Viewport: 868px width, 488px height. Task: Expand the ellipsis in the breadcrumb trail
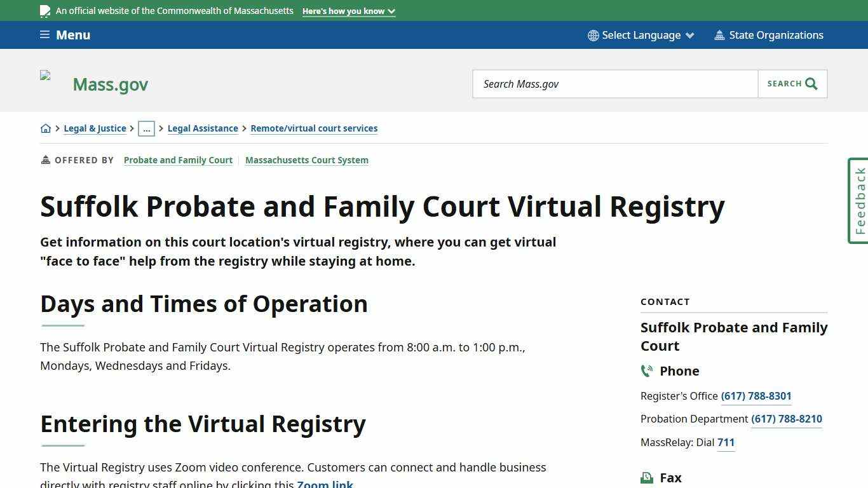[147, 128]
